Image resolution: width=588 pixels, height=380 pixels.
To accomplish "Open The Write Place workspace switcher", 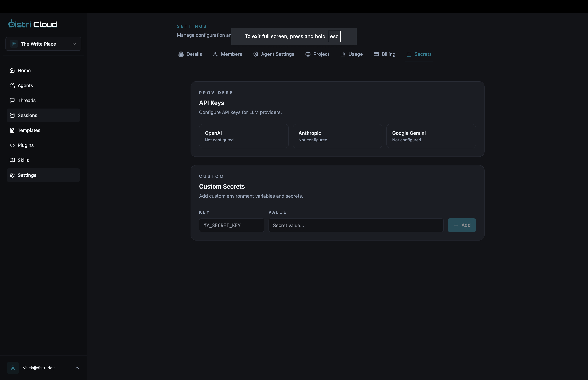I will click(43, 44).
